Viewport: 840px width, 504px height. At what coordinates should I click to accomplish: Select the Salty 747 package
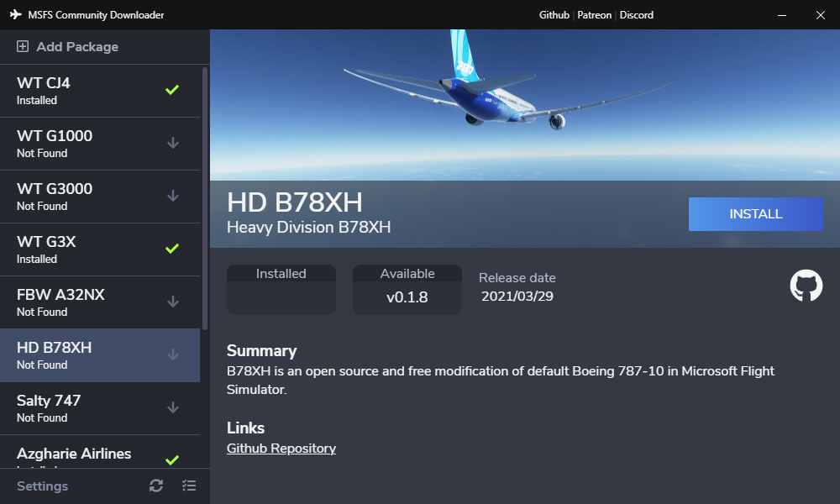point(100,408)
